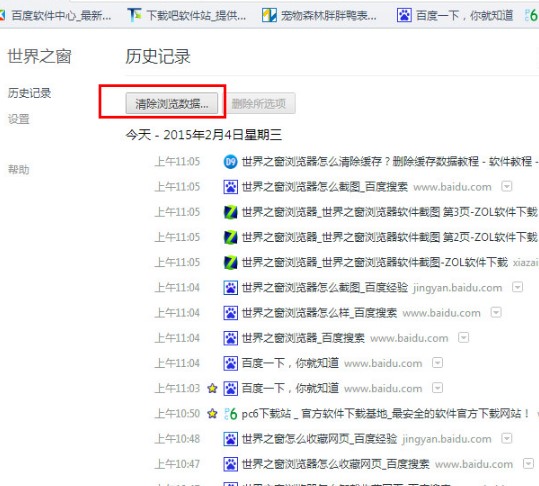
Task: Open history entry 世界之窗浏览器怎么清除缓存
Action: [x=390, y=162]
